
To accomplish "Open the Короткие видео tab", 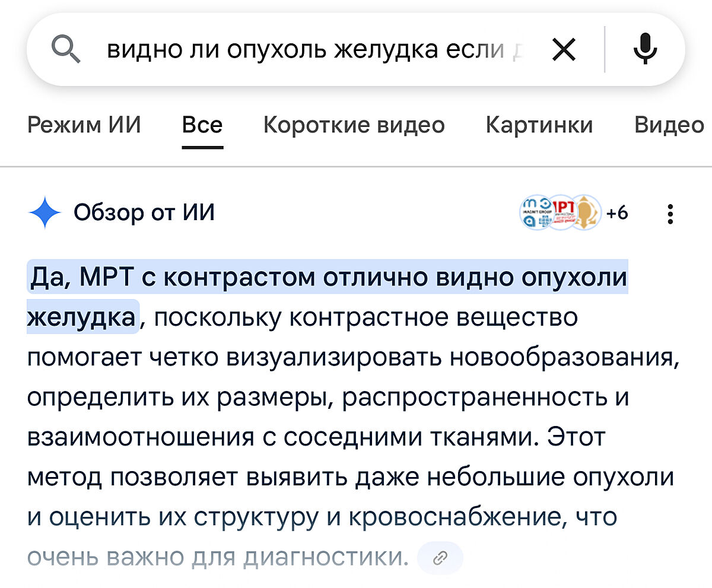I will [354, 125].
